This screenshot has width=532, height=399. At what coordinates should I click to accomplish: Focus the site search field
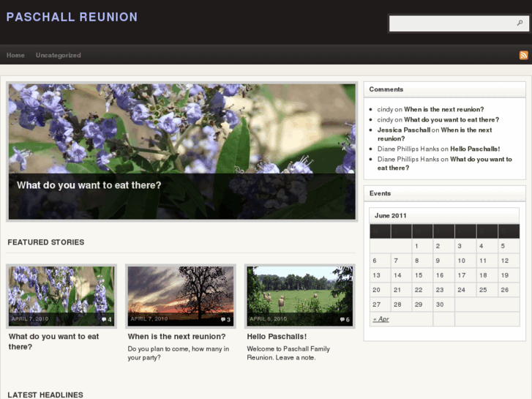[458, 23]
